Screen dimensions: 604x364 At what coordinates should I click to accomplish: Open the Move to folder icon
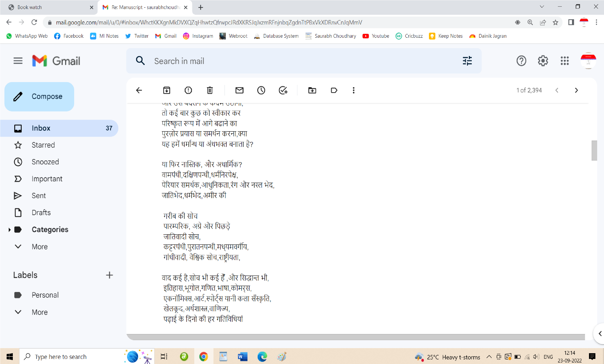coord(312,90)
